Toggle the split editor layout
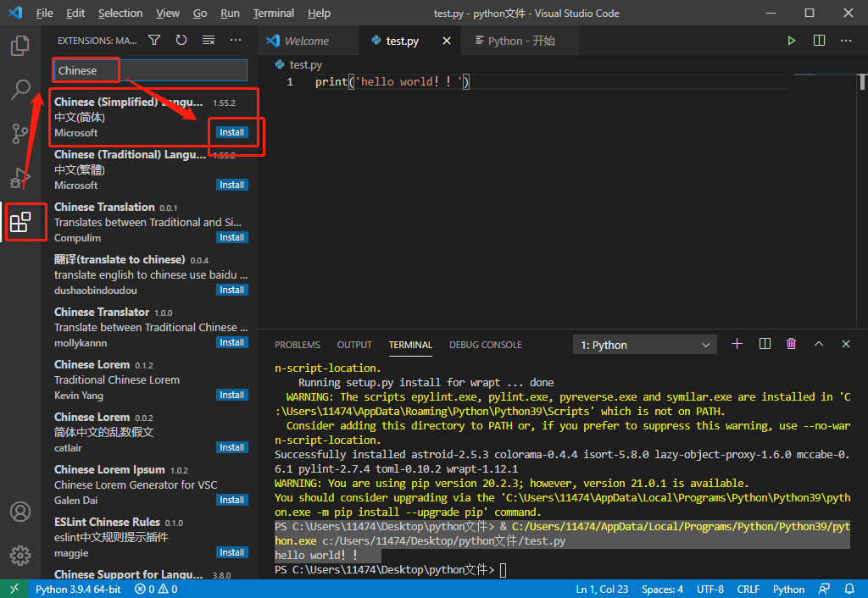 [x=818, y=40]
